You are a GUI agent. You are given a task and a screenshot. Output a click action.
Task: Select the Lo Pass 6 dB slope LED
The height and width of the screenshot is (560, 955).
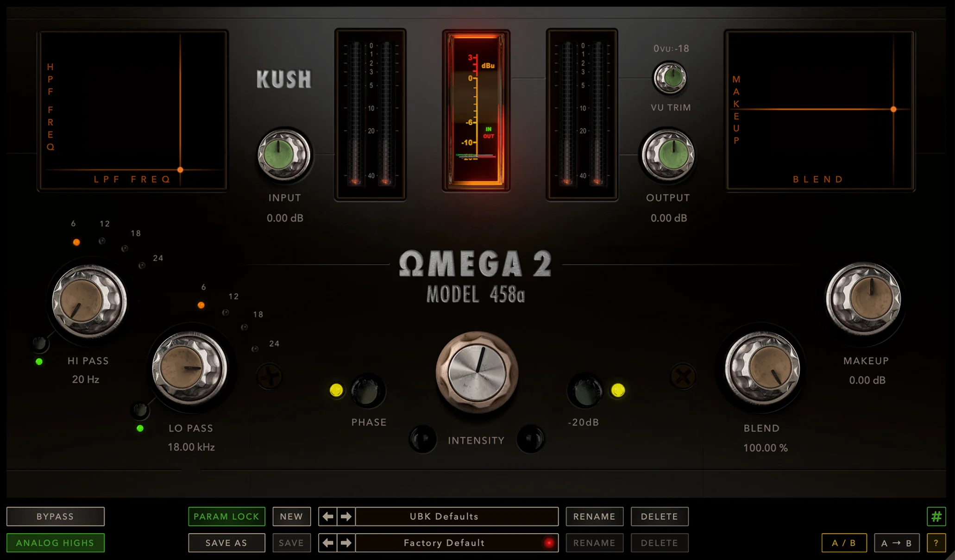click(201, 305)
